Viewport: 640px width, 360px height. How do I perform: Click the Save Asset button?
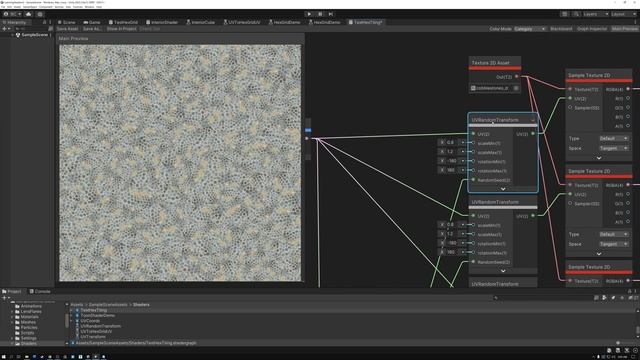67,29
